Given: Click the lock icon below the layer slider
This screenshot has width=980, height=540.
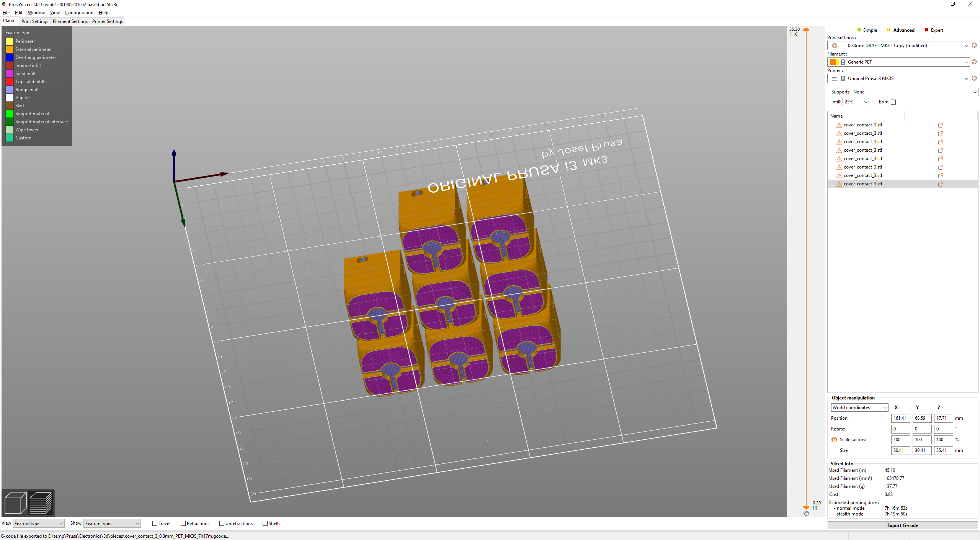Looking at the screenshot, I should (x=806, y=513).
